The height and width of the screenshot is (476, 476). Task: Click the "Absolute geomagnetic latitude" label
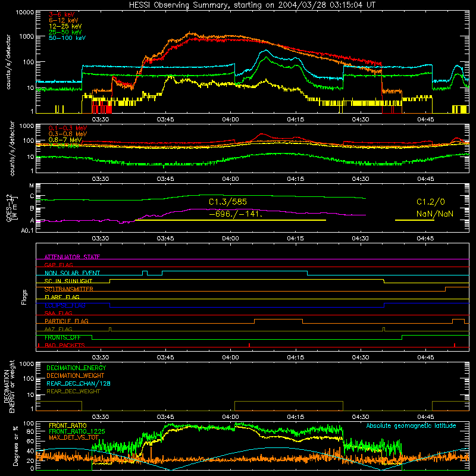pyautogui.click(x=411, y=426)
